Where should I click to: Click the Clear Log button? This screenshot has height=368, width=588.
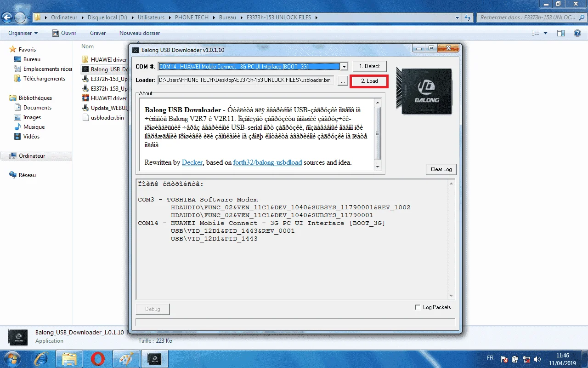441,169
